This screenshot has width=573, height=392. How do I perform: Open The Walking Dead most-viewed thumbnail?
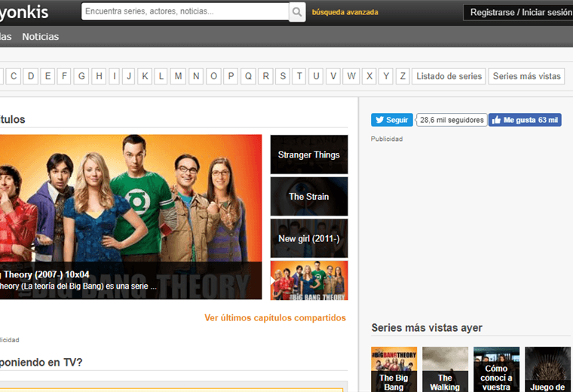[445, 369]
